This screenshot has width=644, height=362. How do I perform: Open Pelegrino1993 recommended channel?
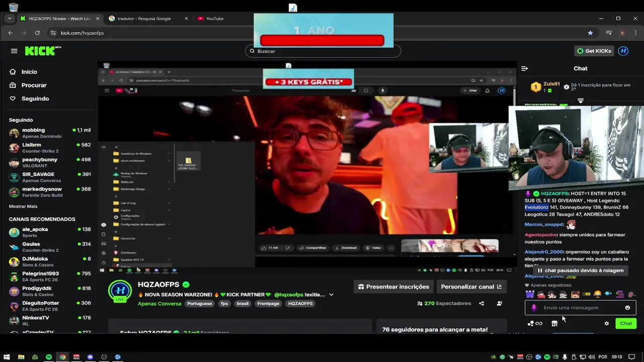(49, 276)
